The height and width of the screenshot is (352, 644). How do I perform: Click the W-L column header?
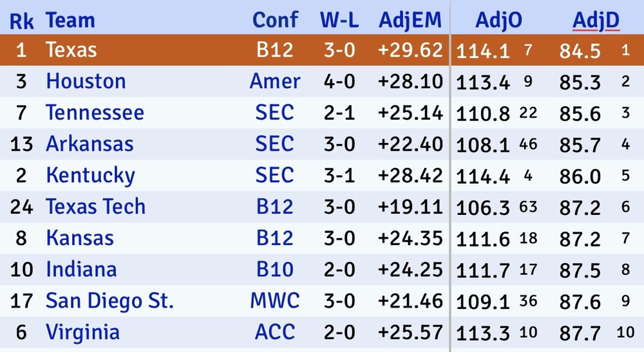(x=339, y=20)
